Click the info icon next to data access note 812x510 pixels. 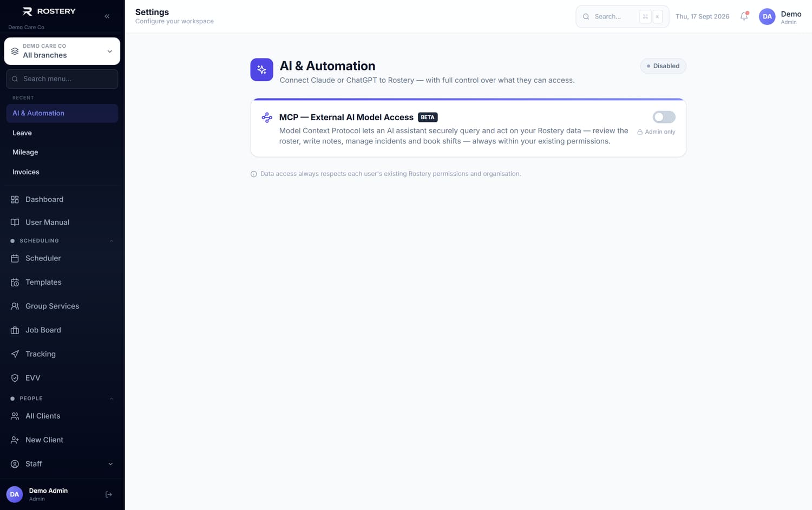point(253,174)
